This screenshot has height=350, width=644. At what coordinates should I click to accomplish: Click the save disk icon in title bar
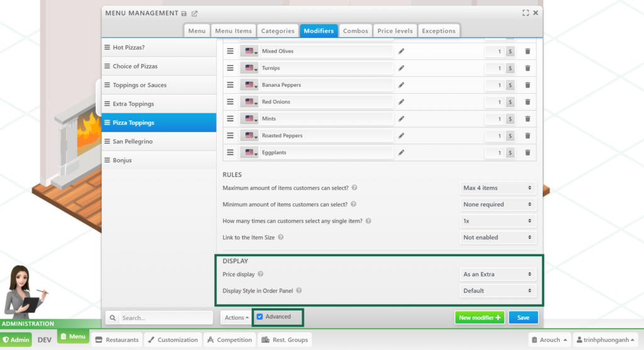(x=184, y=13)
